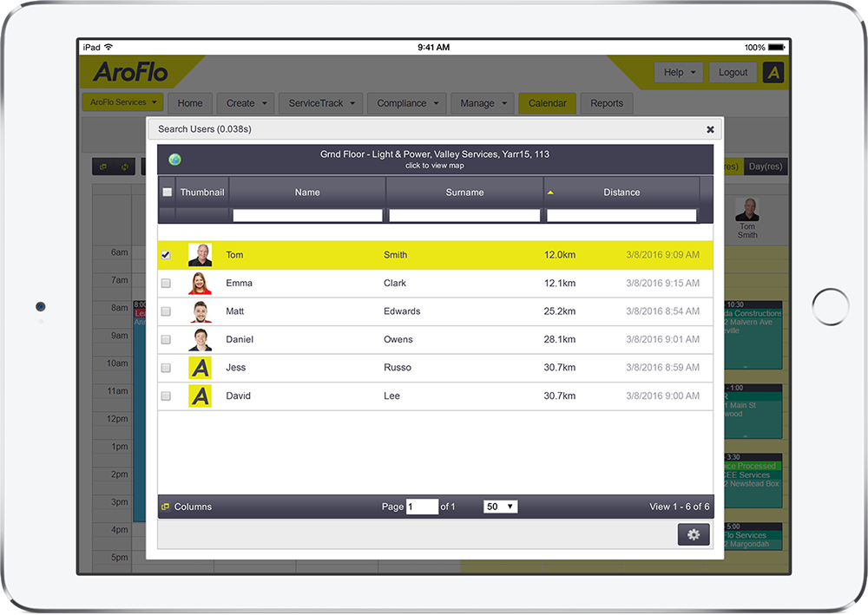The height and width of the screenshot is (615, 868).
Task: Click 'View 1 - 6 of 6' footer text
Action: click(x=680, y=507)
